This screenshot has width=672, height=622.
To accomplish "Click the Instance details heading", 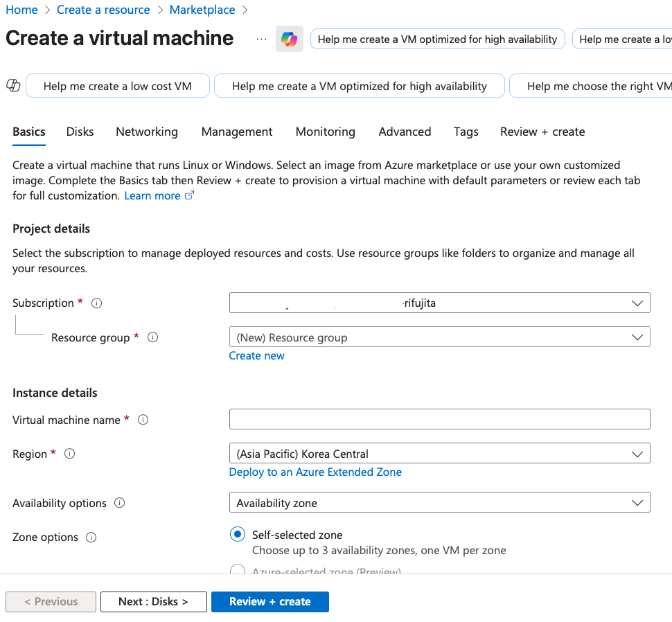I will (55, 393).
